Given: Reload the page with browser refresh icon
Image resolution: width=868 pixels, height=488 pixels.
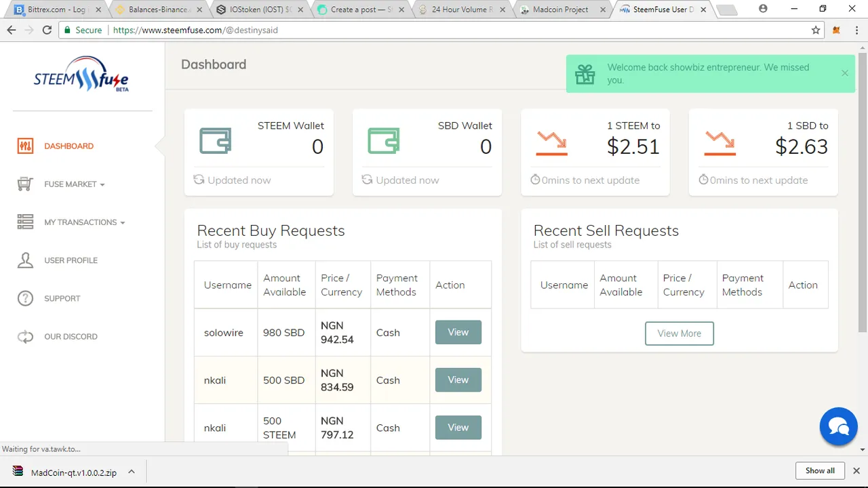Looking at the screenshot, I should (x=47, y=30).
